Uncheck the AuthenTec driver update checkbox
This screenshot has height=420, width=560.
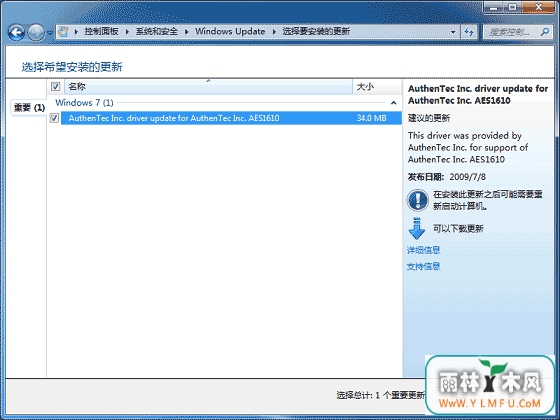[x=54, y=118]
